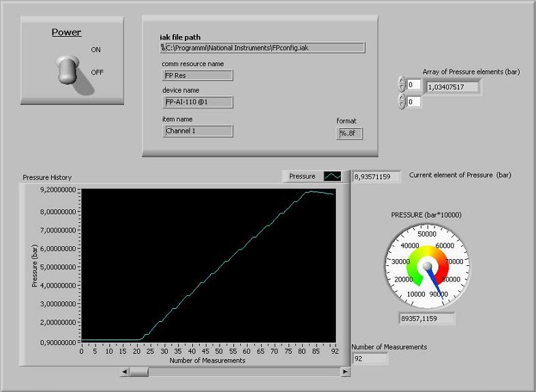Select the Number of Measurements value box showing 92
Image resolution: width=536 pixels, height=392 pixels.
click(370, 359)
